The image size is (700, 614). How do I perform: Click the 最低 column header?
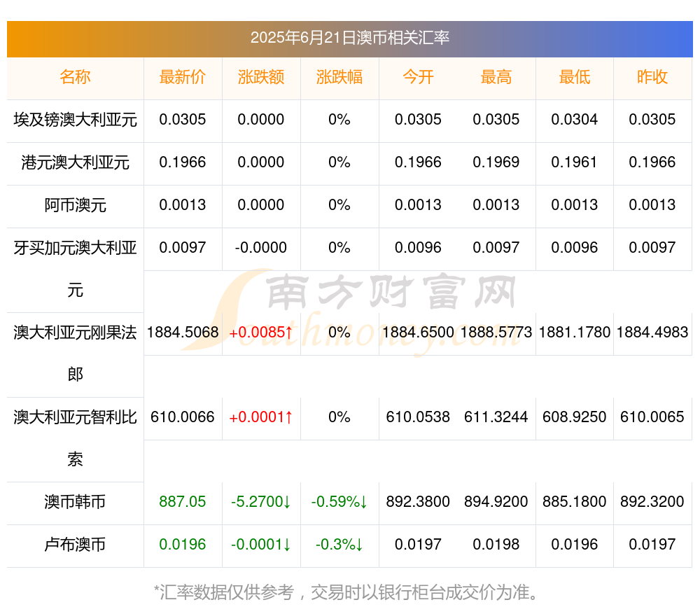(575, 77)
